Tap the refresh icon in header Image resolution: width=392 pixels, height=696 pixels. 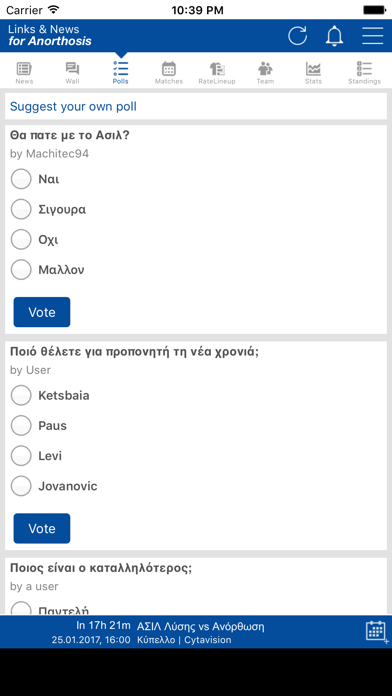[x=297, y=36]
